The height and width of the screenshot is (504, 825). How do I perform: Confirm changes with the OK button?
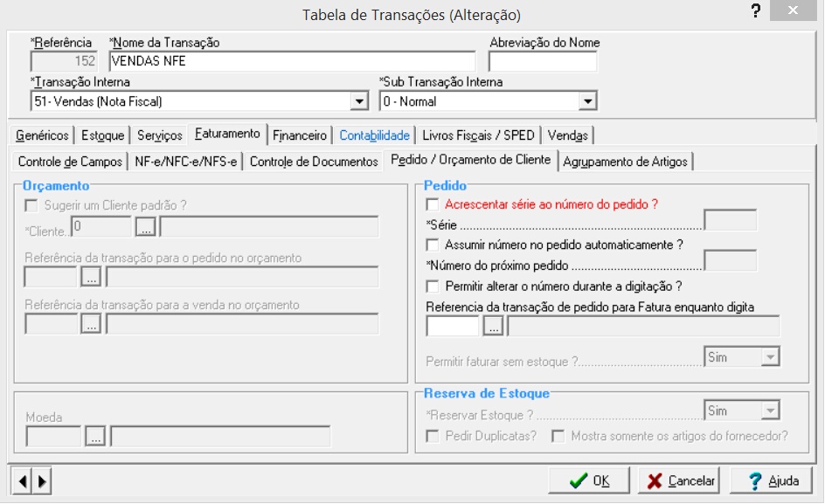pyautogui.click(x=589, y=480)
